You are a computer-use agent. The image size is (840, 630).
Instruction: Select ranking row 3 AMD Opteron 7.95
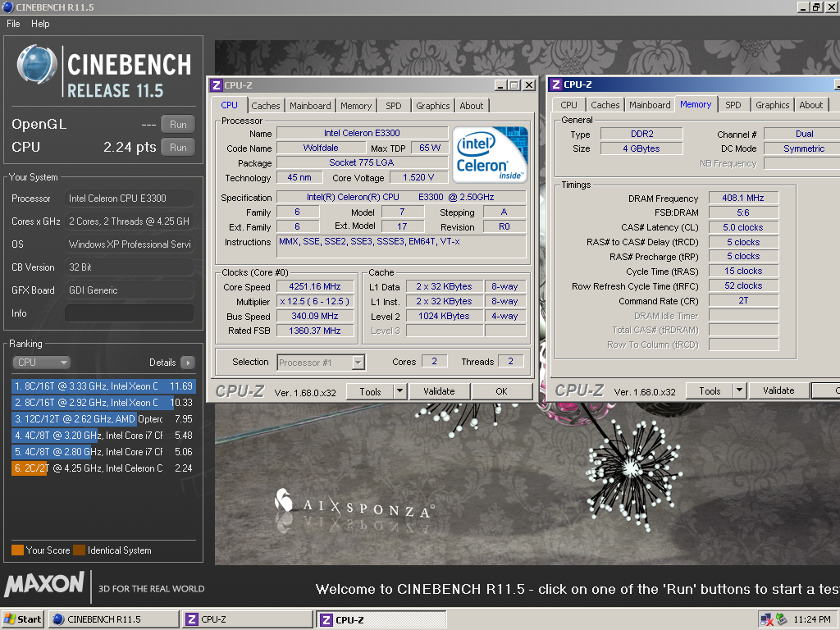tap(103, 419)
